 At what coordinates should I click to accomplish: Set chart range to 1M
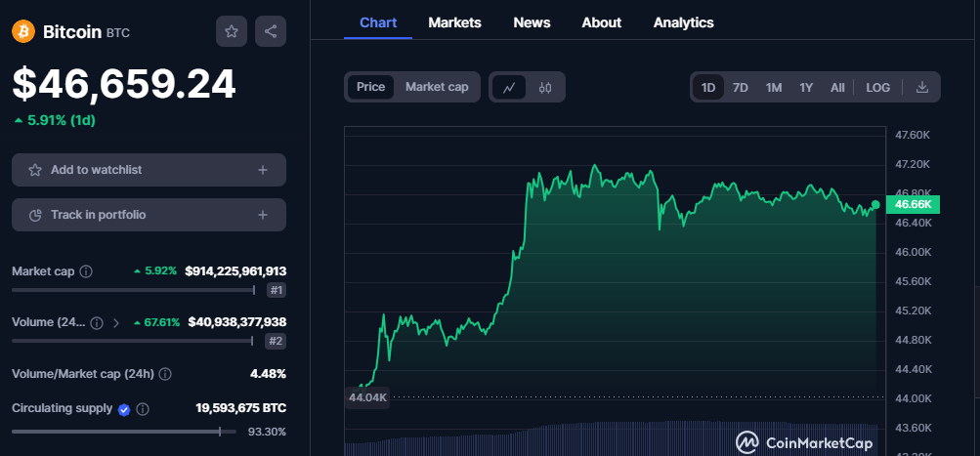pos(774,88)
